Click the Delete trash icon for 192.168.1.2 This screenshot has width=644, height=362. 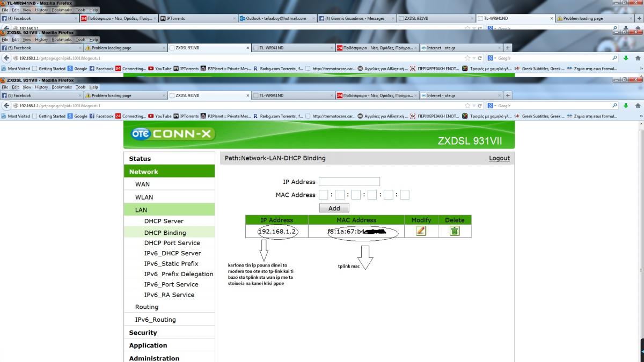[x=455, y=231]
